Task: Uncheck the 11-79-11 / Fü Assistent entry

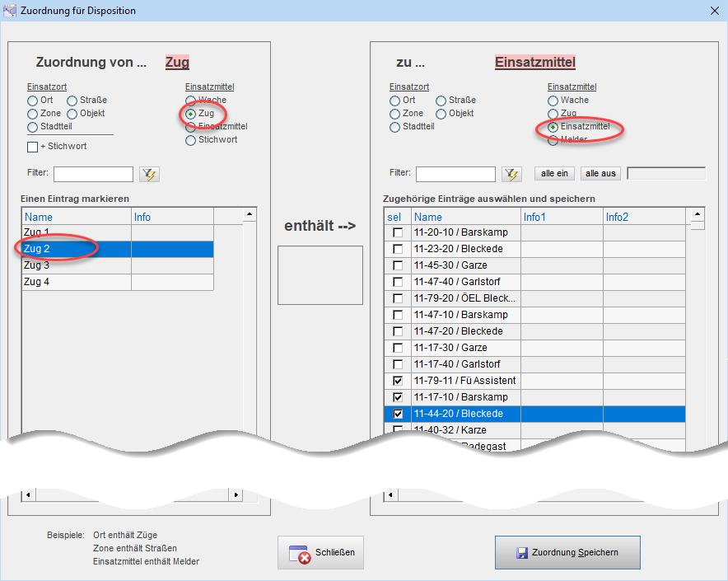Action: click(398, 381)
